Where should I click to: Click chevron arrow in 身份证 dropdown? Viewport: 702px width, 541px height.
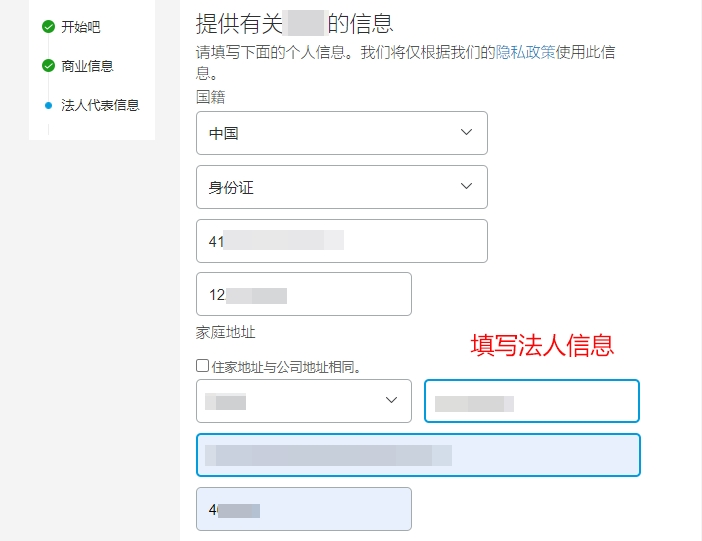pyautogui.click(x=467, y=186)
